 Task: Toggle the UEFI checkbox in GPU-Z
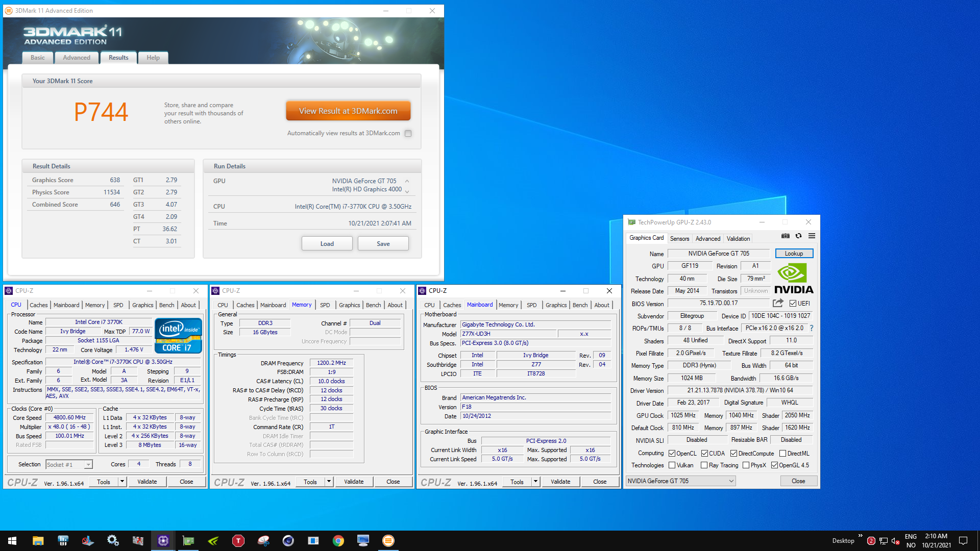pyautogui.click(x=793, y=304)
